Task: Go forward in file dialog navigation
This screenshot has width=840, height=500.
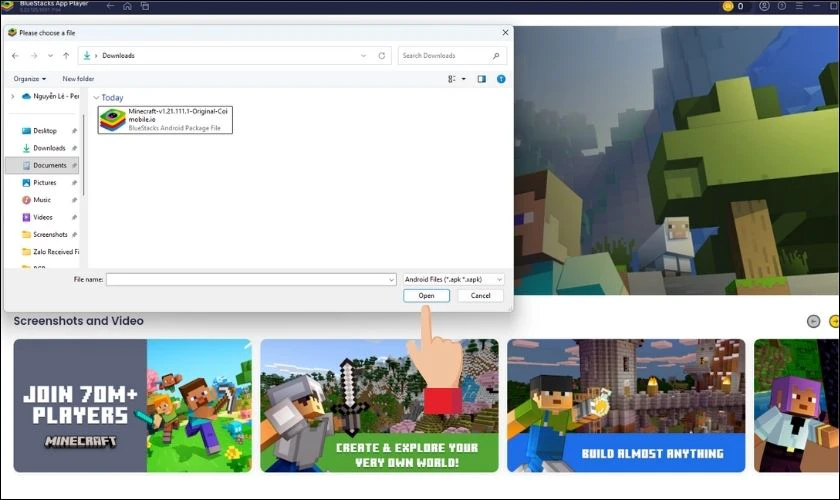Action: [x=34, y=56]
